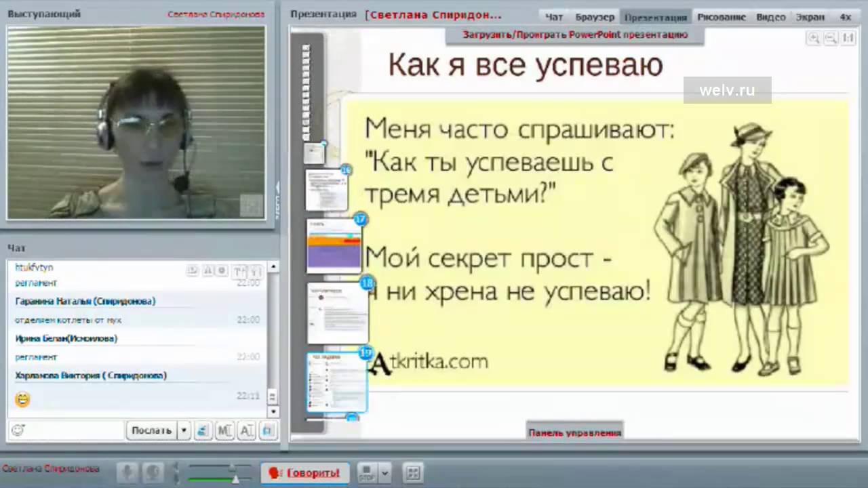Click the message "отделяем котлеты от мух"
868x488 pixels.
click(68, 320)
